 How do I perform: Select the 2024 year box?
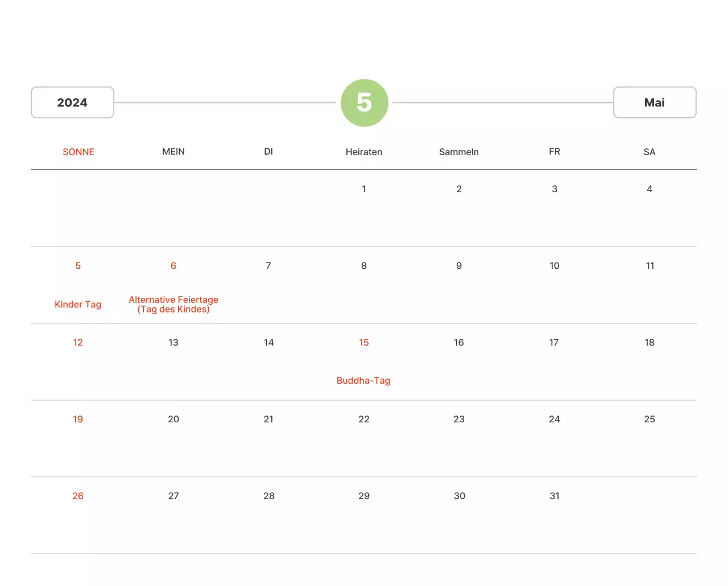[72, 103]
